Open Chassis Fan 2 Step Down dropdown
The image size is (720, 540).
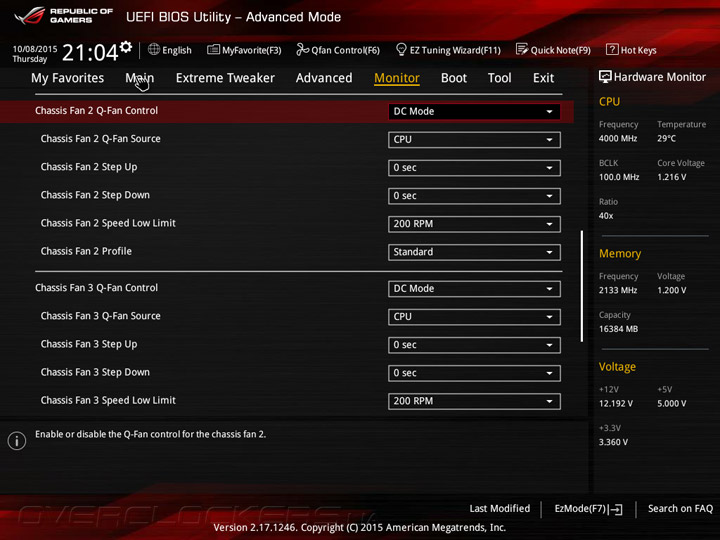click(x=474, y=196)
